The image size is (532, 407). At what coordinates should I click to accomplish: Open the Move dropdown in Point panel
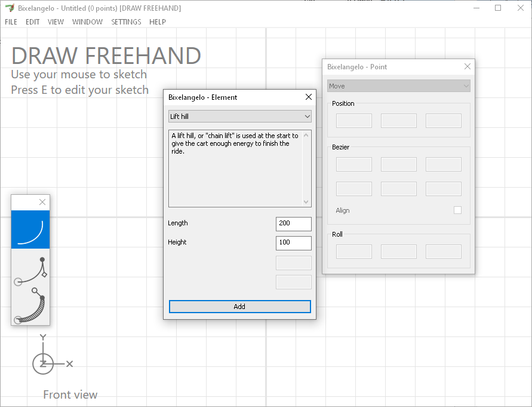(399, 86)
